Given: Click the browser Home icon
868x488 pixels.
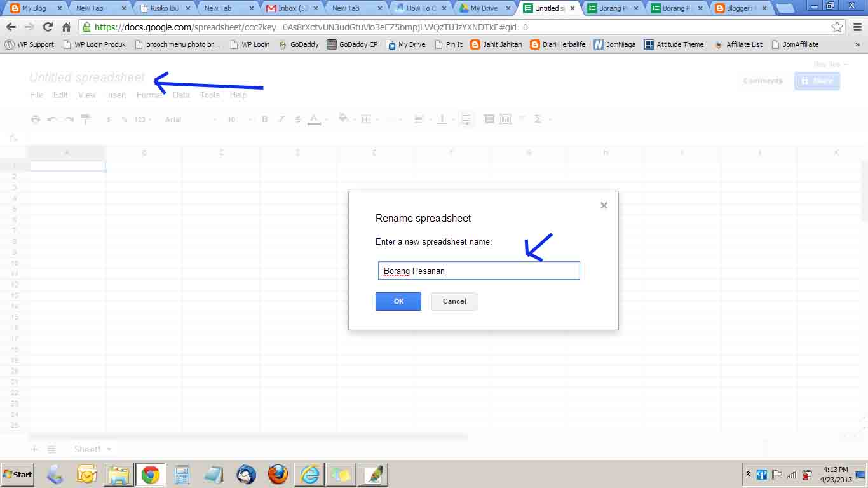Looking at the screenshot, I should (x=66, y=27).
